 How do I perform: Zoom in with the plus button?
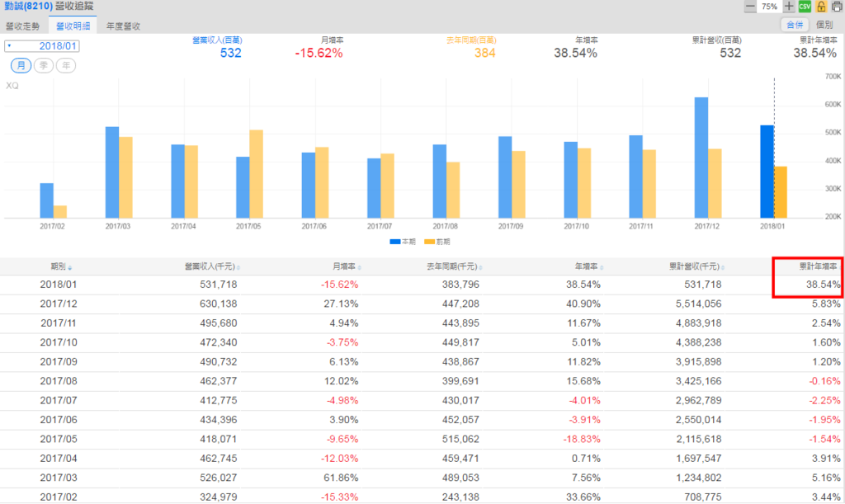789,7
